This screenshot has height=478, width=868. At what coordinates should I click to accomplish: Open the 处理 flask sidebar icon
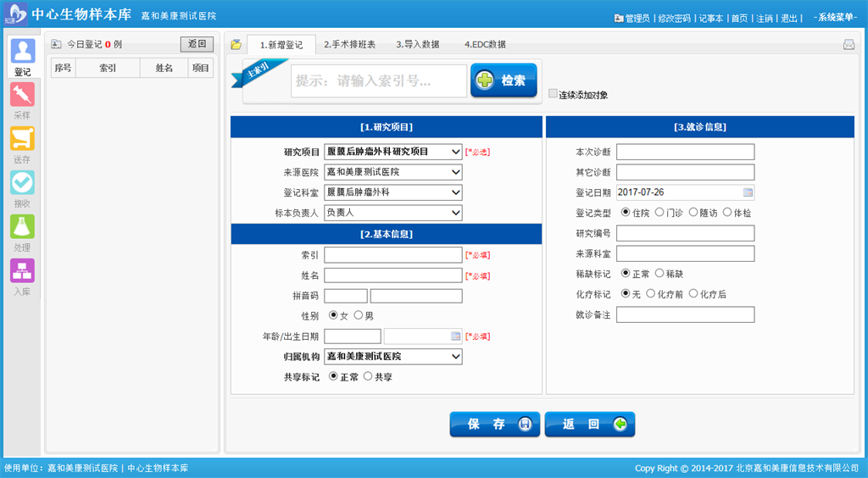pyautogui.click(x=22, y=227)
